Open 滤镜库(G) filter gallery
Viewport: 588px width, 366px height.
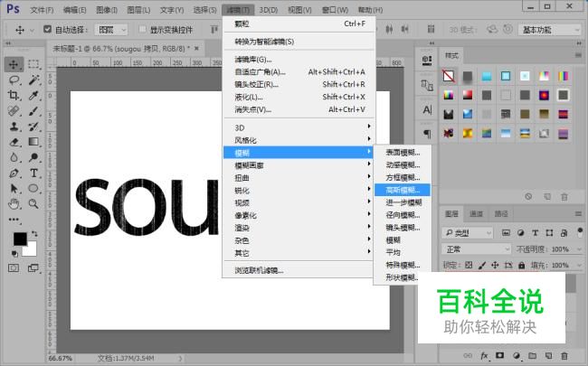click(x=299, y=59)
